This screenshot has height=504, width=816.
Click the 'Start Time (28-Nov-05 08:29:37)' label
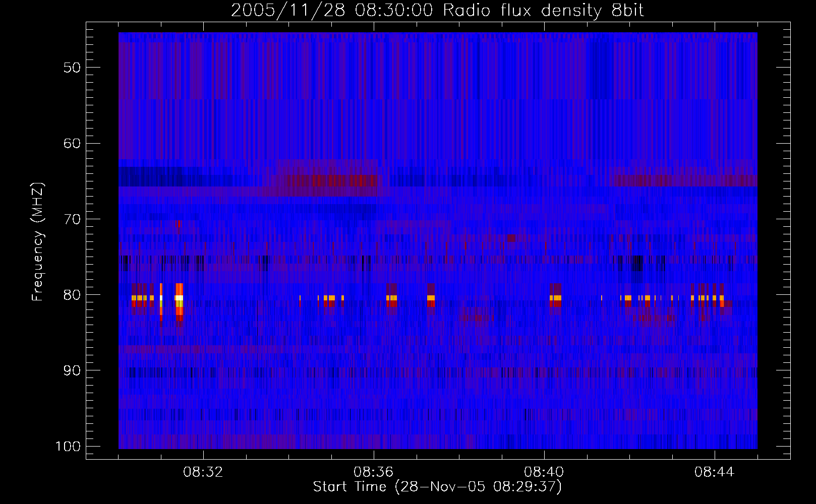[437, 486]
